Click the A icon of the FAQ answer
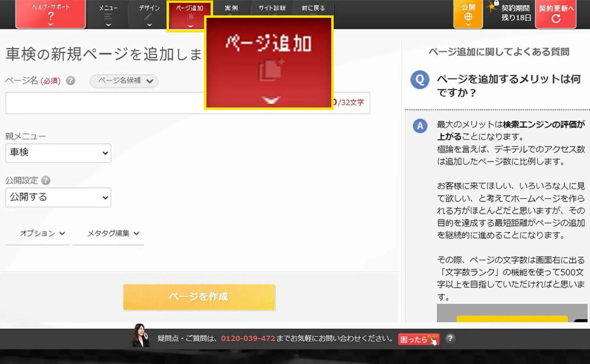The width and height of the screenshot is (590, 364). (x=420, y=126)
